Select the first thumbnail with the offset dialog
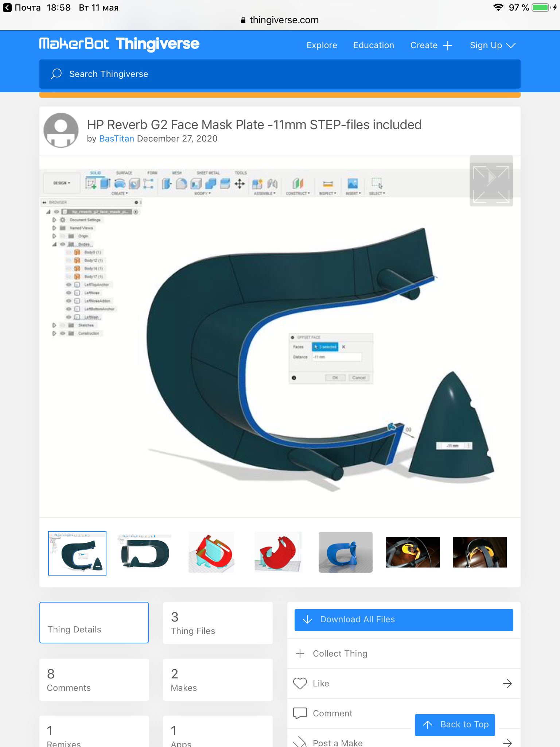Screen dimensions: 560x747 77,553
